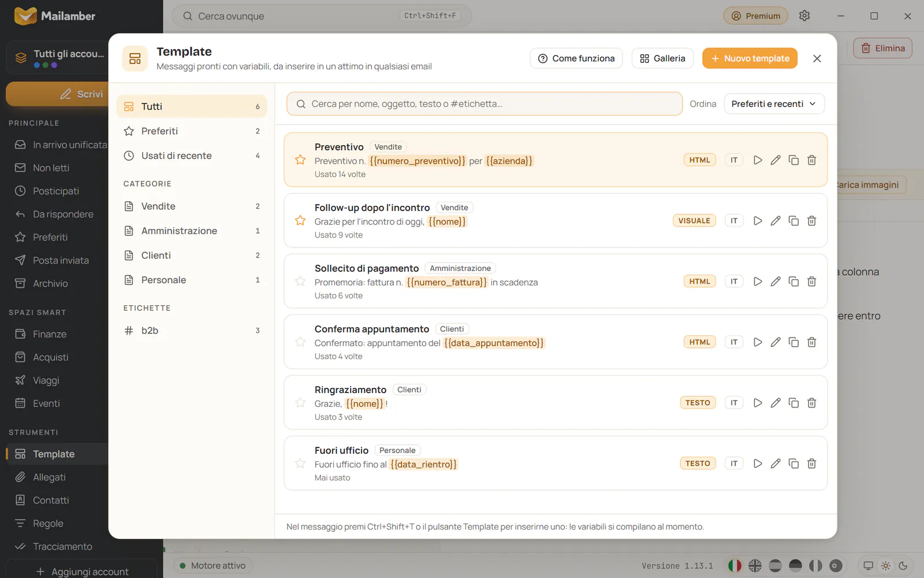924x578 pixels.
Task: Delete the Conferma appuntamento template
Action: coord(811,342)
